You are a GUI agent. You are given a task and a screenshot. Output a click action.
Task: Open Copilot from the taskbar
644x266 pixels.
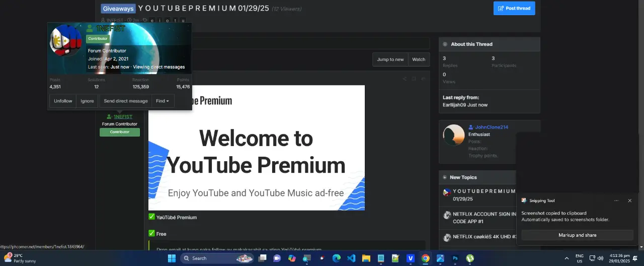292,258
